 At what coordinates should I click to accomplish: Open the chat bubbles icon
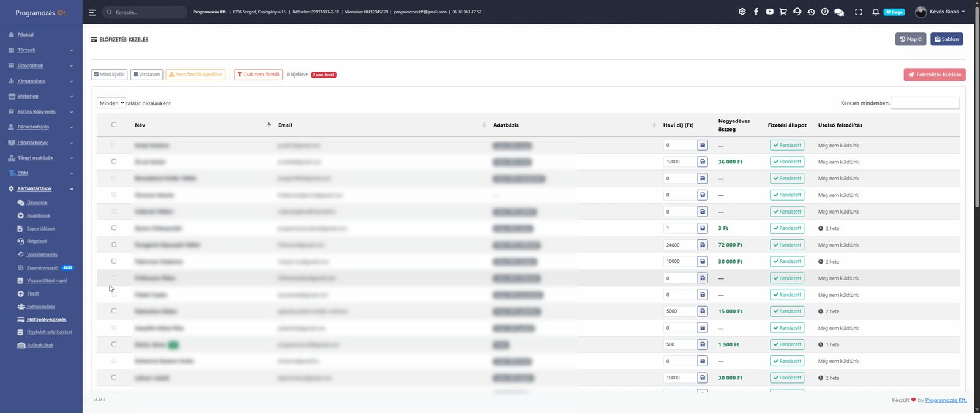839,12
